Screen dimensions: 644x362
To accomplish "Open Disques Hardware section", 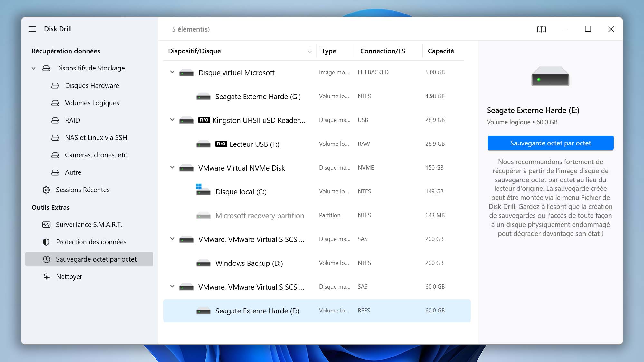I will coord(92,86).
